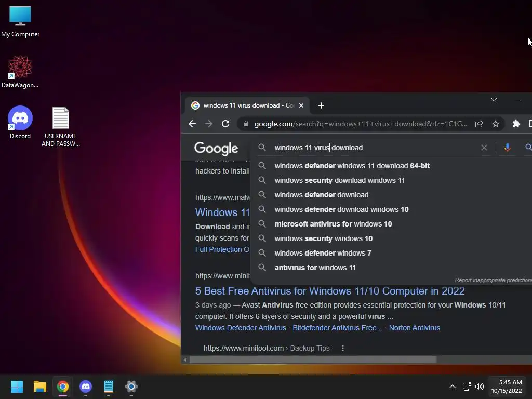The height and width of the screenshot is (399, 532).
Task: Click the horizontal scrollbar left arrow
Action: (185, 360)
